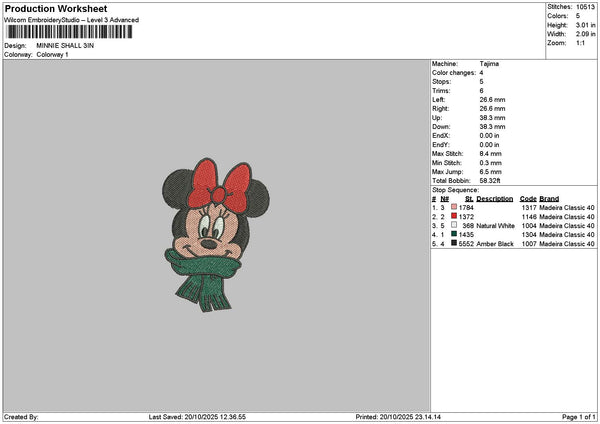The width and height of the screenshot is (600, 424).
Task: Click the 'Stops:' label
Action: point(442,82)
